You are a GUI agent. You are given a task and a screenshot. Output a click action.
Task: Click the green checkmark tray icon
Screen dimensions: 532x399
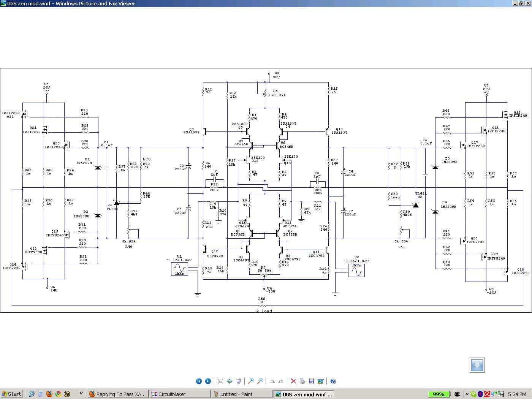click(473, 394)
